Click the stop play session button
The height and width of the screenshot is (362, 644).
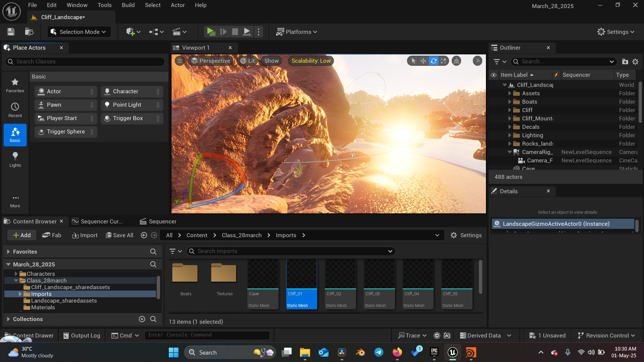[x=235, y=32]
